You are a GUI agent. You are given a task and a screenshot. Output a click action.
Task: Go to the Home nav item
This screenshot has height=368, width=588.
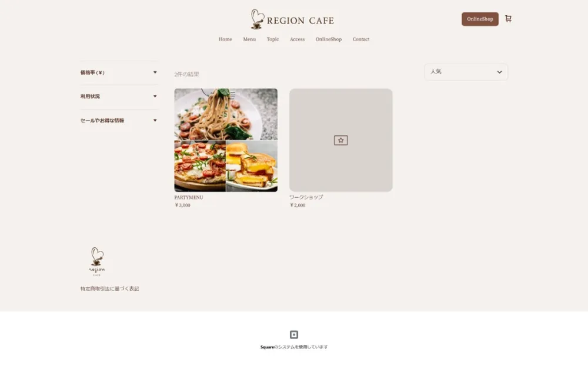coord(225,39)
